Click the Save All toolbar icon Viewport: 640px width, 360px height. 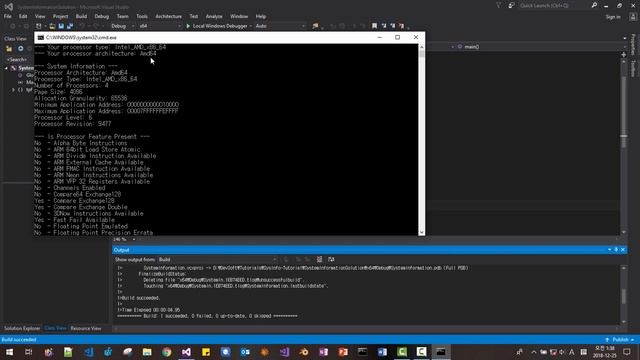coord(70,26)
